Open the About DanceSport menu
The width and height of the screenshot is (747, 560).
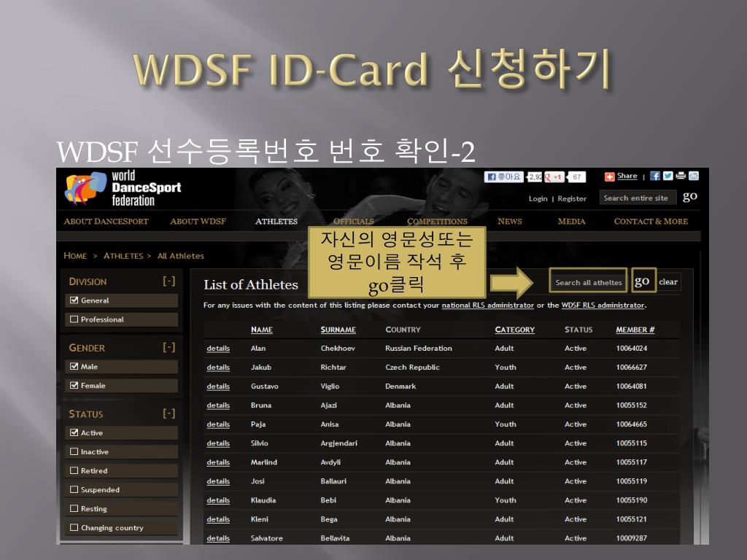(x=107, y=222)
